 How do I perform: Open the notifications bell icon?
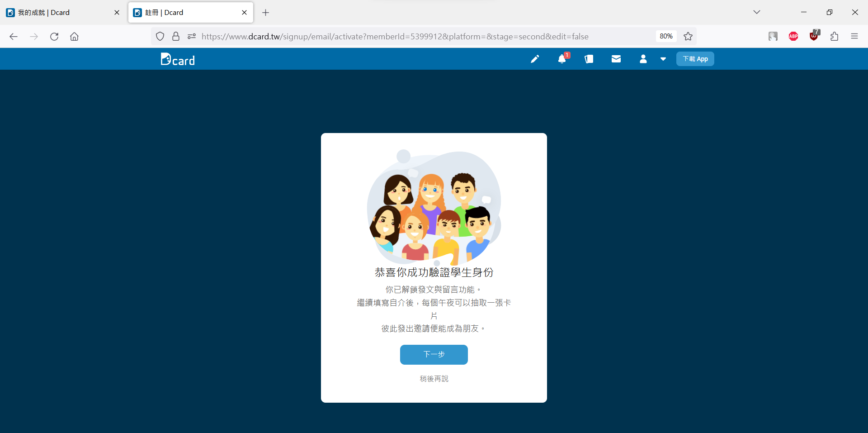(562, 59)
